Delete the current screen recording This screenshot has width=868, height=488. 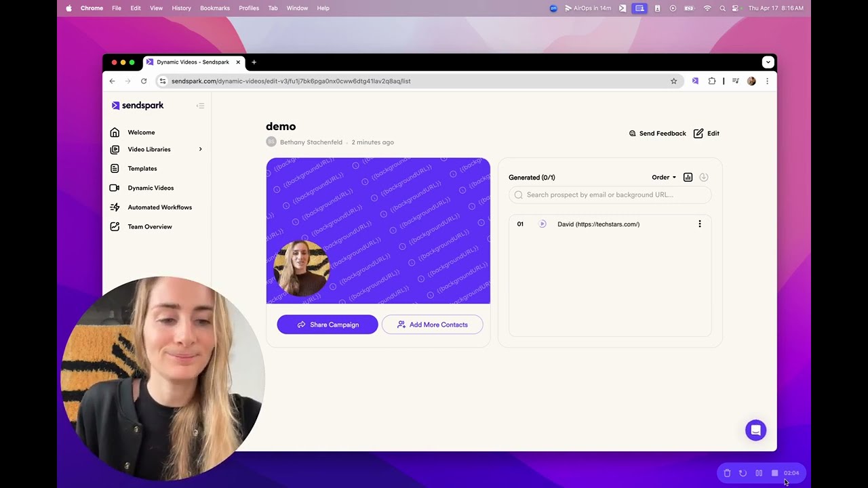(x=727, y=473)
